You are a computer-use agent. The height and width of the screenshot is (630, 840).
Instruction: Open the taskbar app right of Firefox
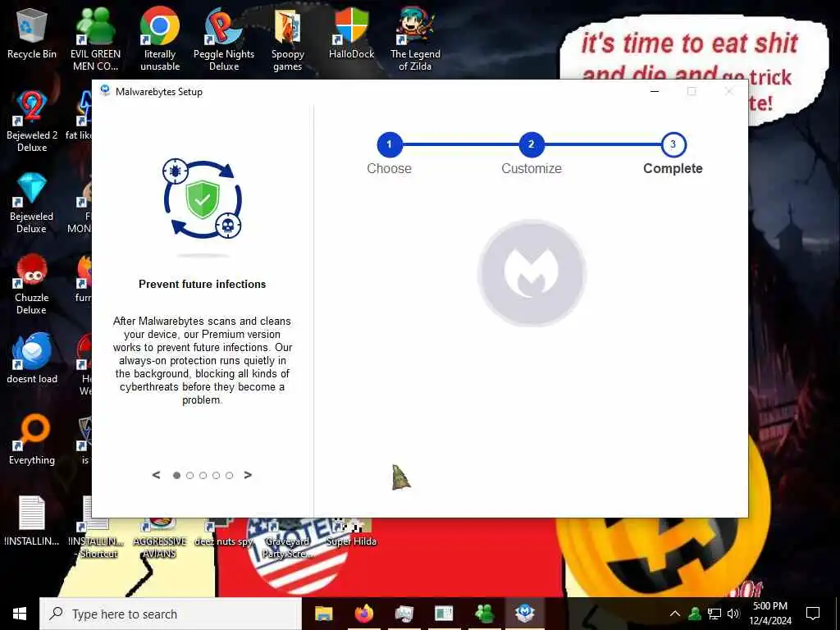click(x=404, y=614)
